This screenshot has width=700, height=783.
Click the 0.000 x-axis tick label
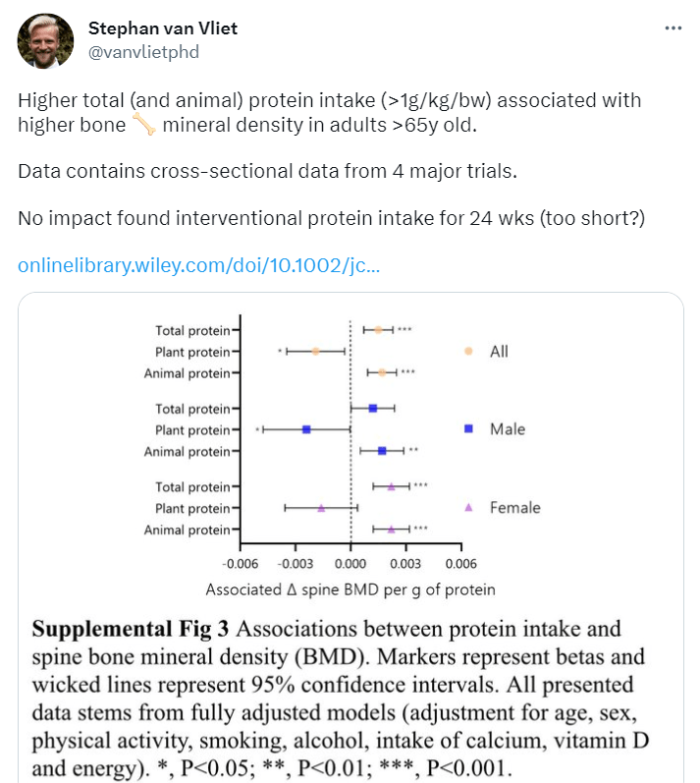coord(350,564)
